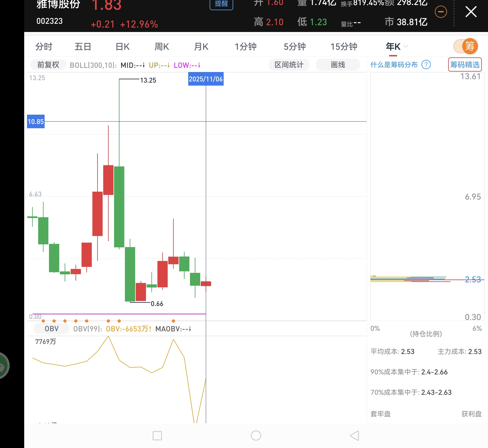Tap the blue 10.85 crosshair price label
488x448 pixels.
(x=36, y=121)
